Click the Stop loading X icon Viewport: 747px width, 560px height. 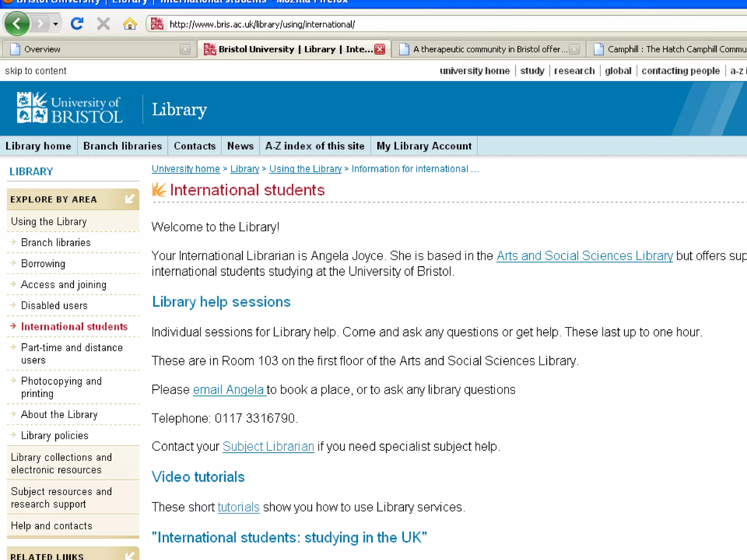click(x=103, y=24)
